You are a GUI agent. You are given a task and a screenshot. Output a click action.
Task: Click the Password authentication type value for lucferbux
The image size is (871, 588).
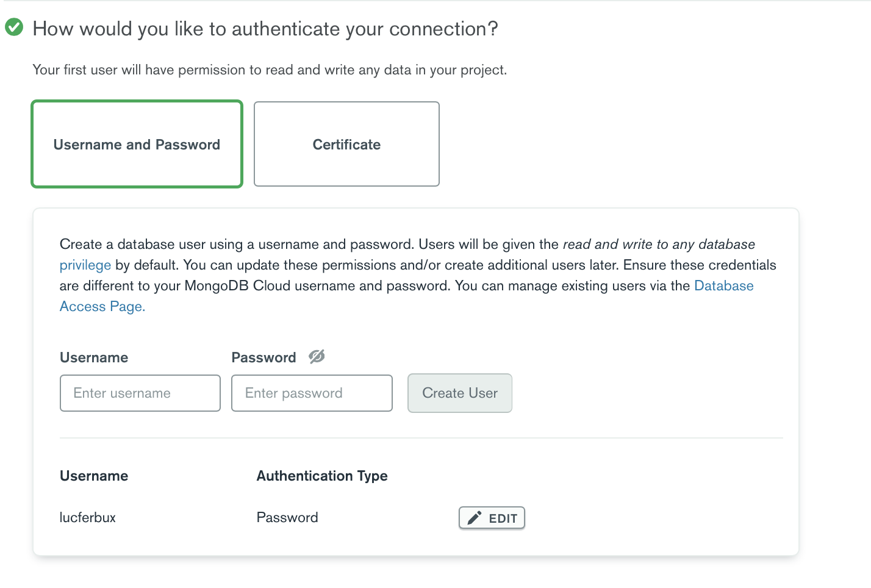(287, 518)
